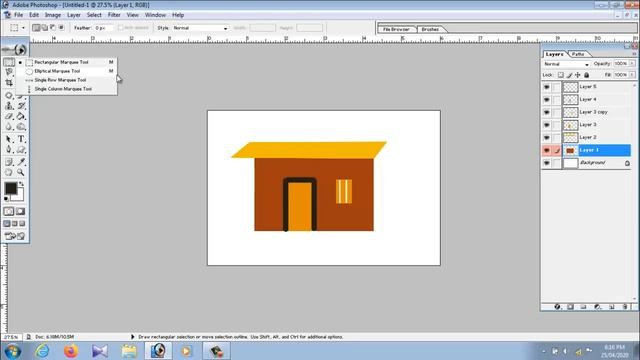Choose Elliptical Marquee Tool from flyout

pos(67,71)
